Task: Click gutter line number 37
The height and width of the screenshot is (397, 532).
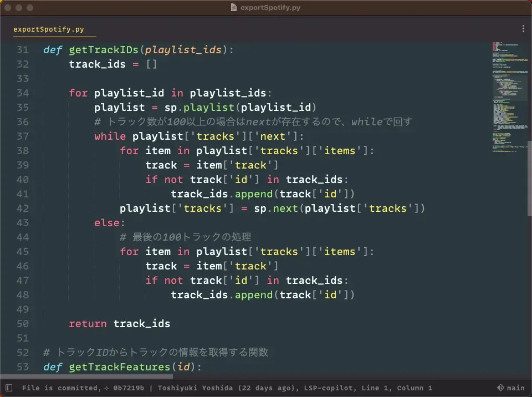Action: tap(22, 136)
